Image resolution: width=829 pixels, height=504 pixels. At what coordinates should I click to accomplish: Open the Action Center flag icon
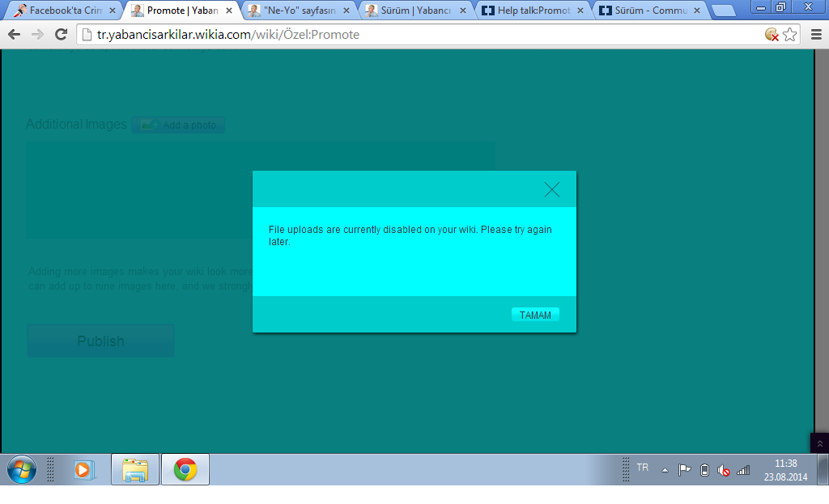coord(684,470)
